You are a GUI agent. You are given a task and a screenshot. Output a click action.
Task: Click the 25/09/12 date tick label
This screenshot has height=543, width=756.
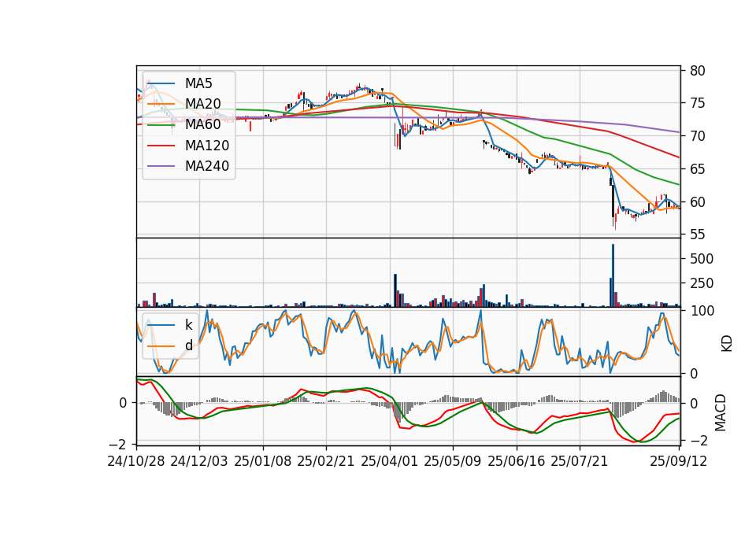[679, 461]
